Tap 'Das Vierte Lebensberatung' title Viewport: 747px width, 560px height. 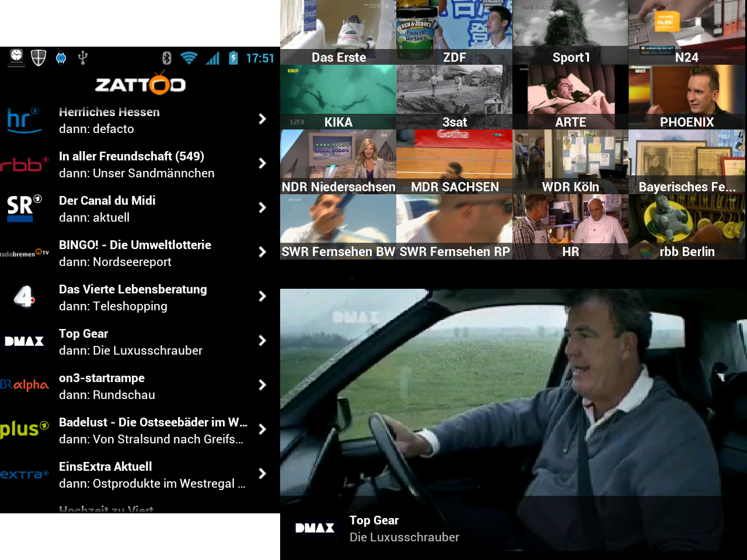(133, 289)
